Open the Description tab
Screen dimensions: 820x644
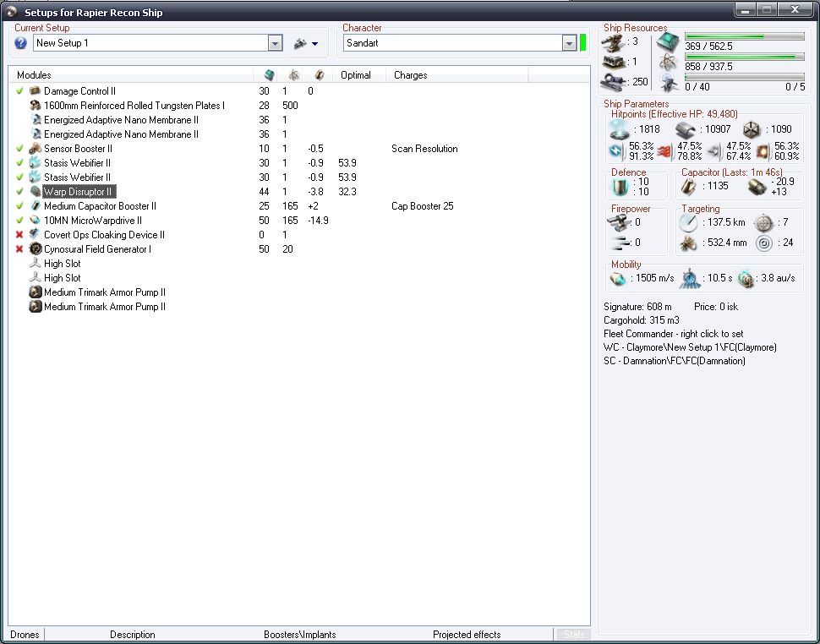point(133,635)
